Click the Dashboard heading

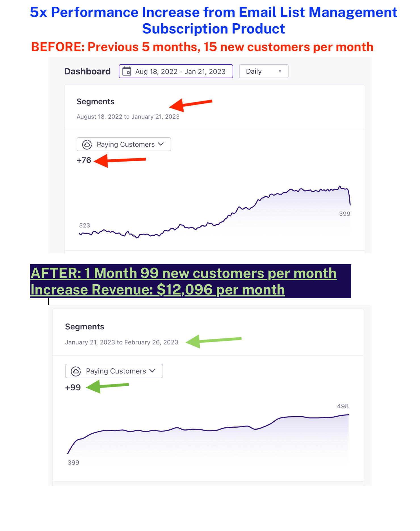coord(87,71)
